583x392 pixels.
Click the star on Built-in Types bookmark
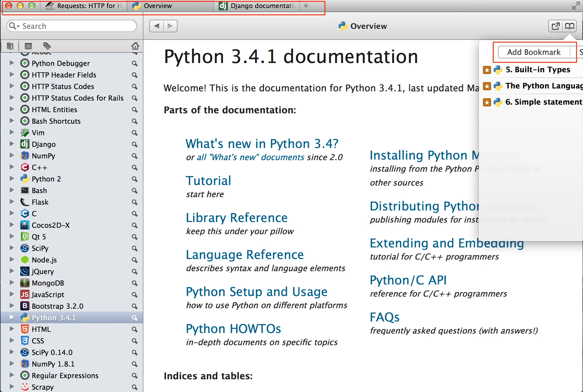(x=487, y=70)
